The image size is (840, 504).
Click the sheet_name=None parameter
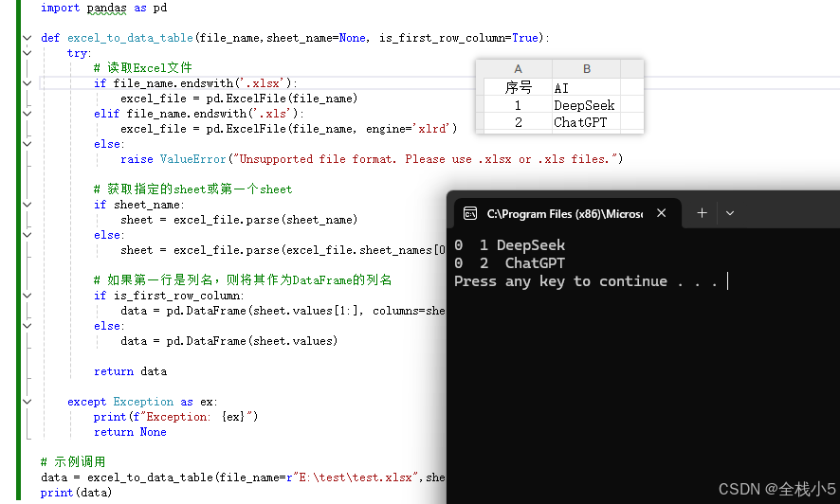pyautogui.click(x=316, y=38)
